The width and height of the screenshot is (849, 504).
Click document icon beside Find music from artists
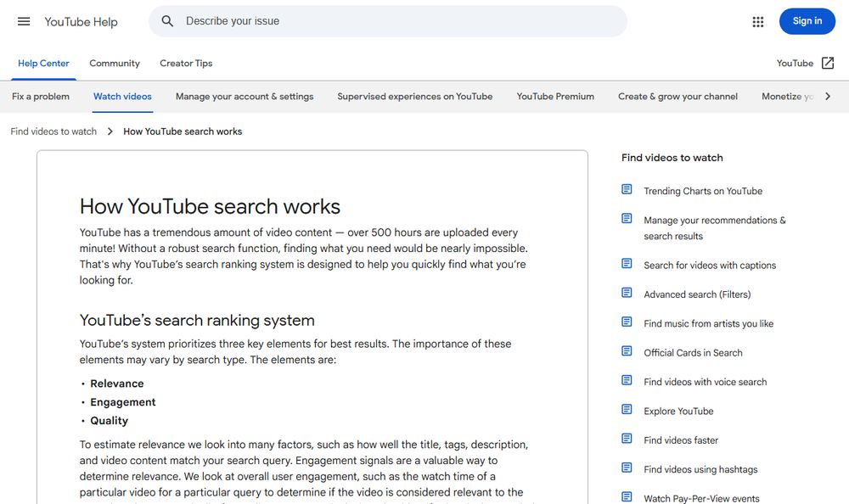(x=627, y=322)
